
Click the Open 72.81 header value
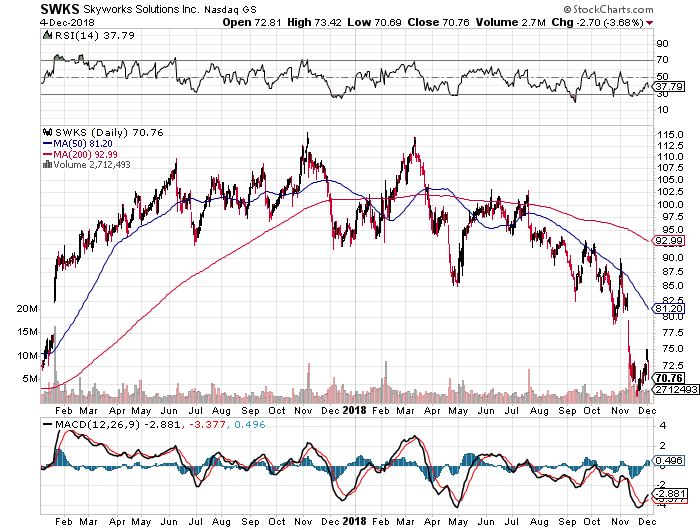pos(252,22)
